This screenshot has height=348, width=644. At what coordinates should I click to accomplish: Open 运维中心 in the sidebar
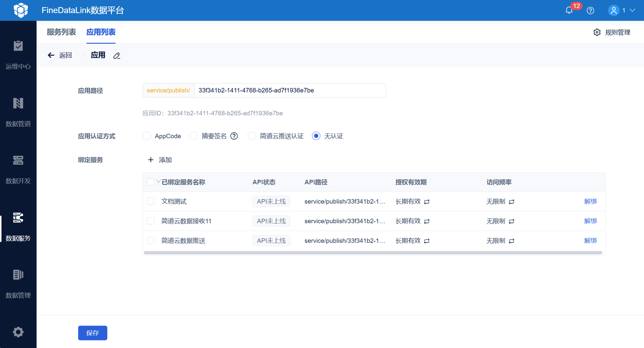[18, 55]
